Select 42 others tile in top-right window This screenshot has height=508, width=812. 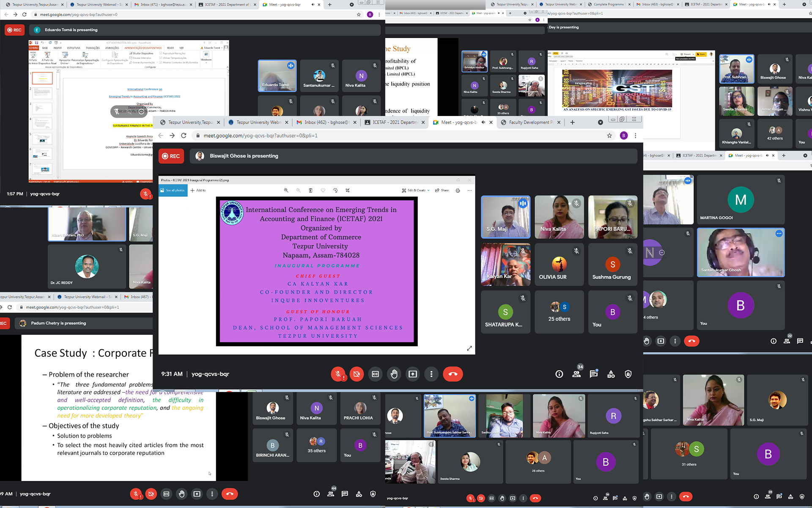pos(775,133)
